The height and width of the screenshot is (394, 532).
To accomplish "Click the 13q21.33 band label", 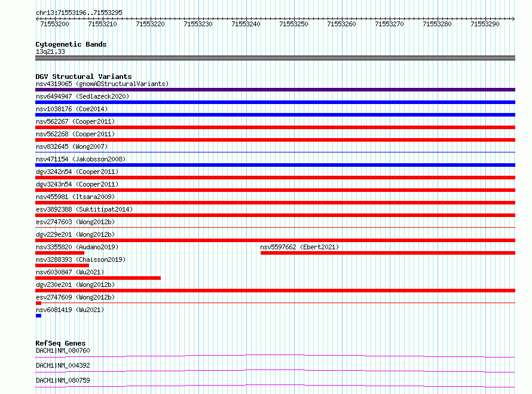I will coord(50,51).
